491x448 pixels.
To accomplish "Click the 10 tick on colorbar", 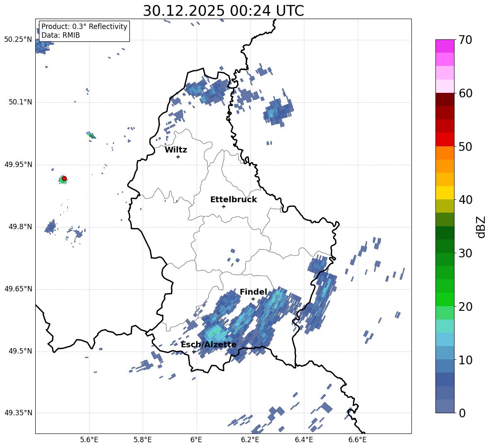I will pyautogui.click(x=465, y=360).
